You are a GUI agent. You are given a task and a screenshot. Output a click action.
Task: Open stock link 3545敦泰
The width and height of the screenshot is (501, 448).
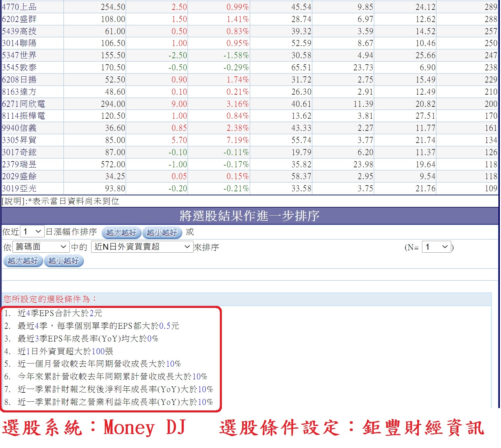coord(19,67)
